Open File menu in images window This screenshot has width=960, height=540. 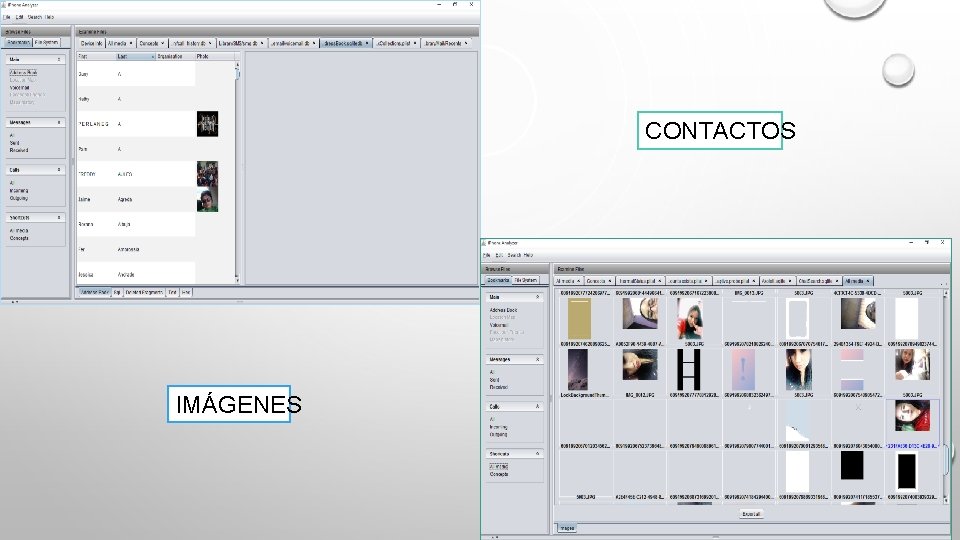(486, 255)
